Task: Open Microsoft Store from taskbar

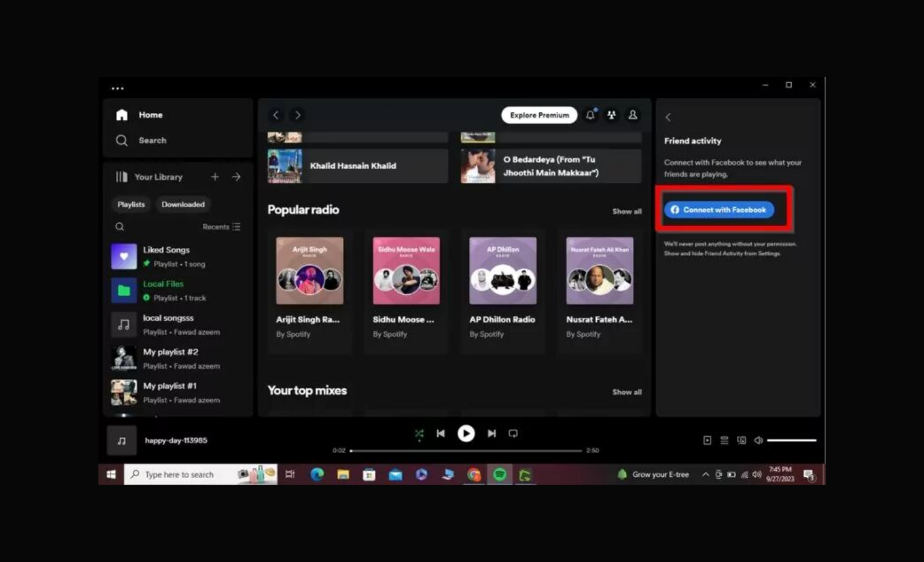Action: point(369,474)
